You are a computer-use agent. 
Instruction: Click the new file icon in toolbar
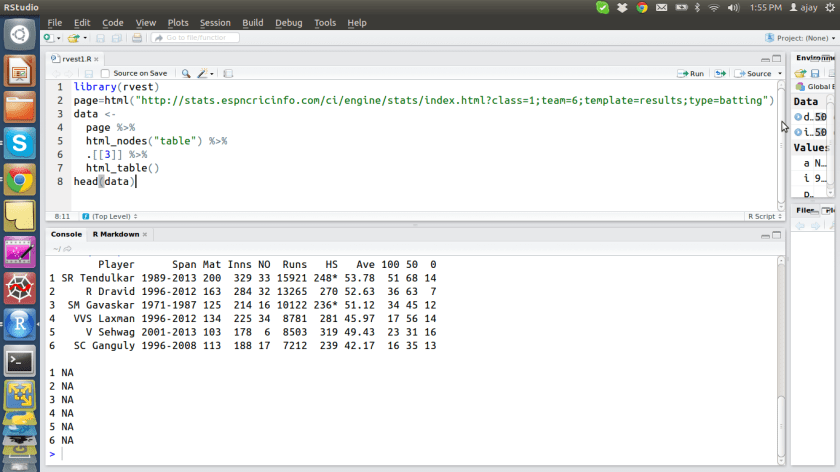click(48, 38)
